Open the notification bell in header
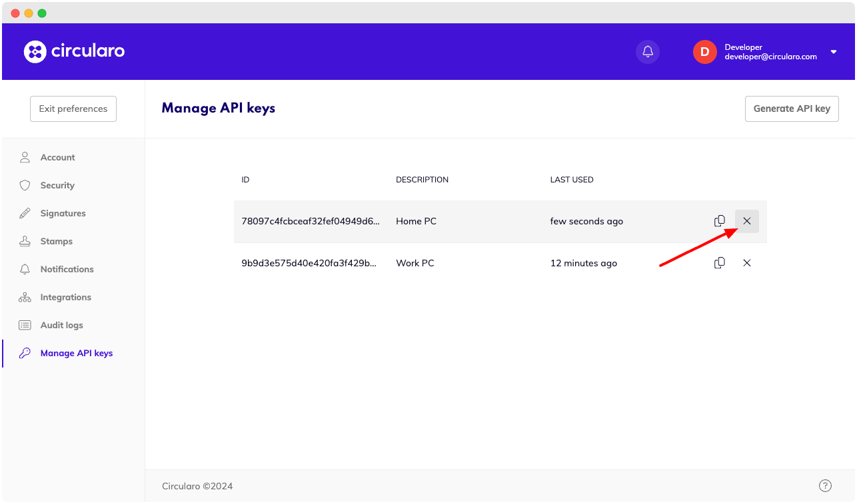Viewport: 857px width, 504px height. pos(647,51)
